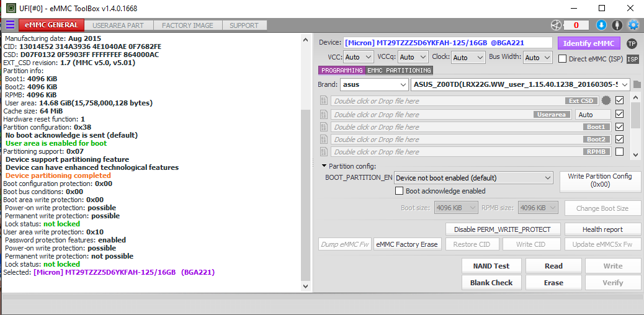Open the VCCq voltage dropdown
This screenshot has width=644, height=315.
coord(413,57)
